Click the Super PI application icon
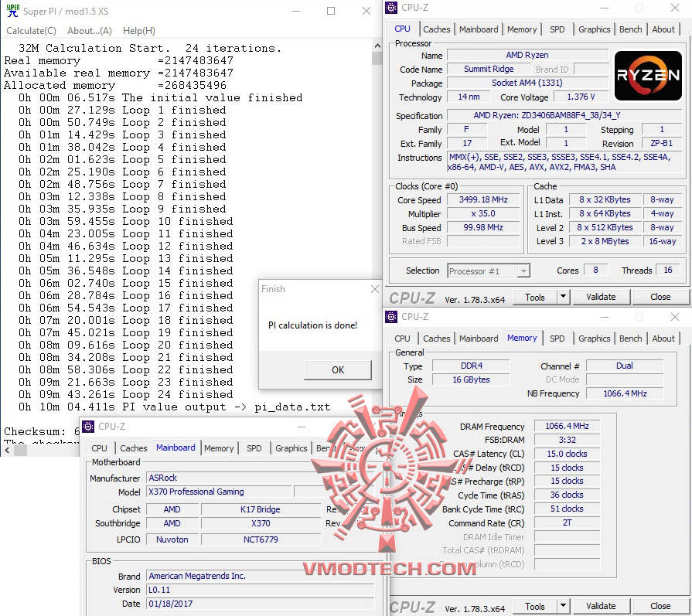692x616 pixels. click(x=12, y=11)
